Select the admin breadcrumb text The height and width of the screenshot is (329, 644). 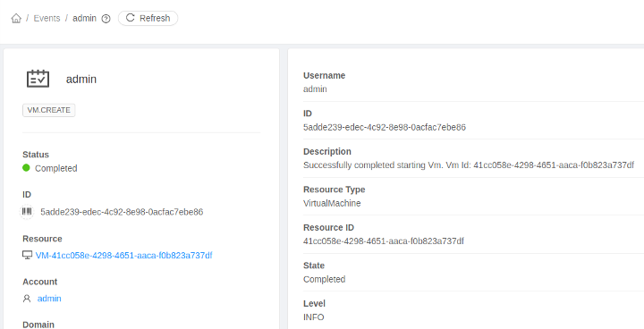[x=85, y=18]
